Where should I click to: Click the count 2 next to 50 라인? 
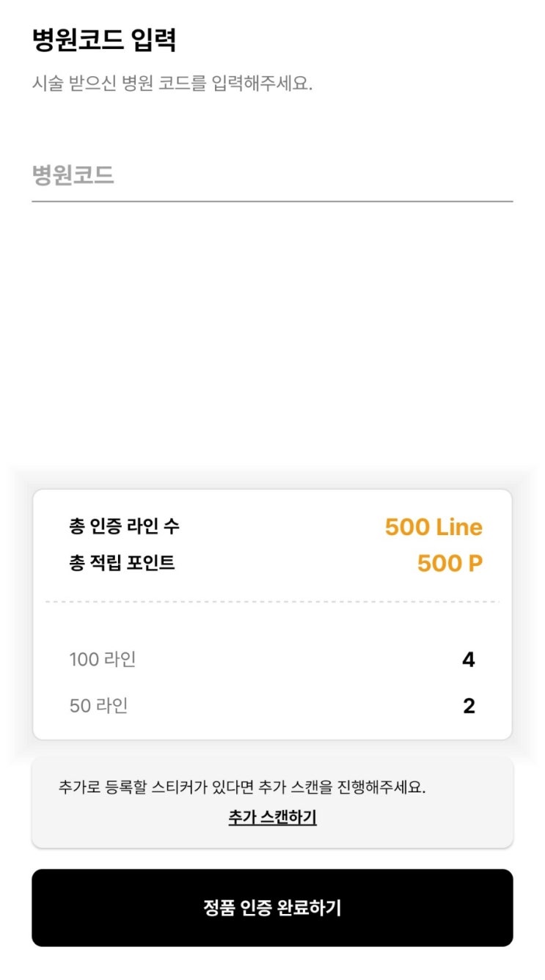tap(469, 706)
